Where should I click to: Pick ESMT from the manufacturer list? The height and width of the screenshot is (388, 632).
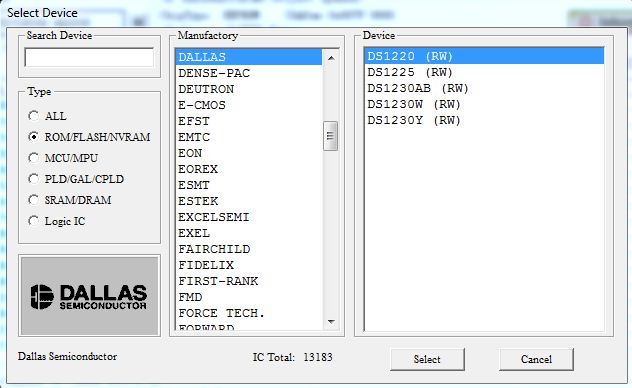249,185
